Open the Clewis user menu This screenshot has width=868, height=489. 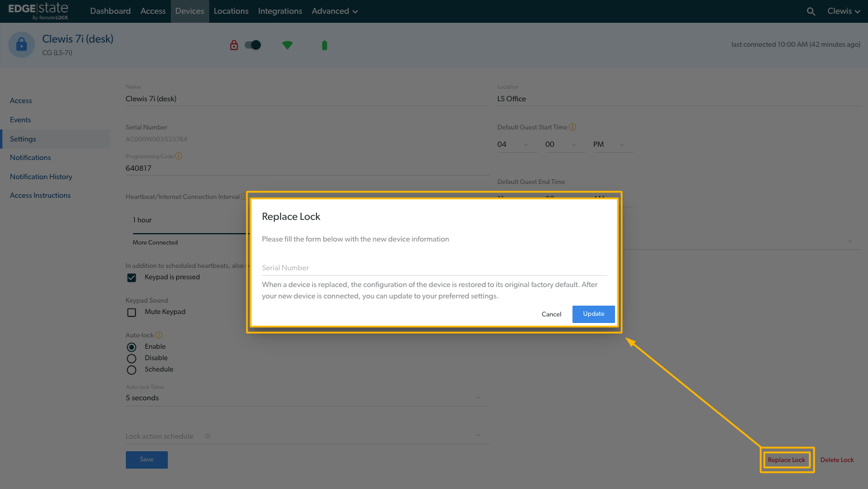[x=843, y=11]
